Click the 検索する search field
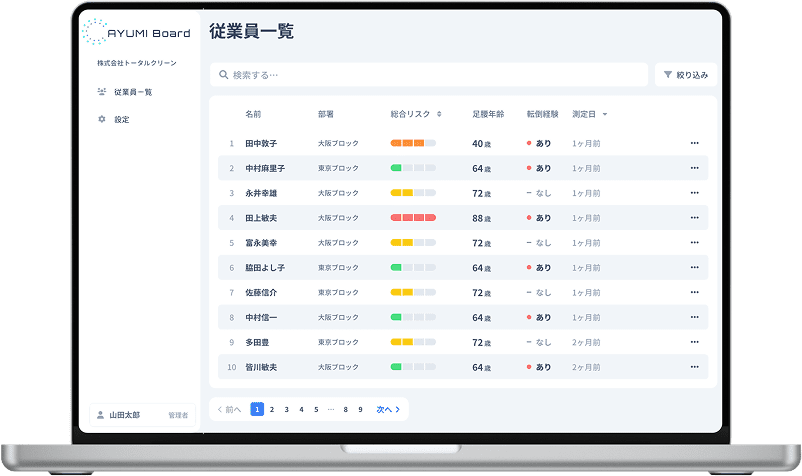 coord(430,75)
